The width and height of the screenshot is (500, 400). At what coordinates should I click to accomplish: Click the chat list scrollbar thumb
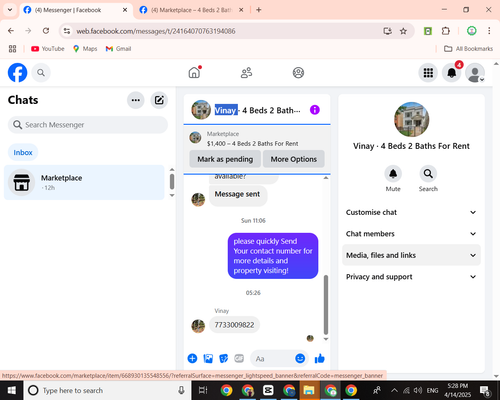coord(172,182)
